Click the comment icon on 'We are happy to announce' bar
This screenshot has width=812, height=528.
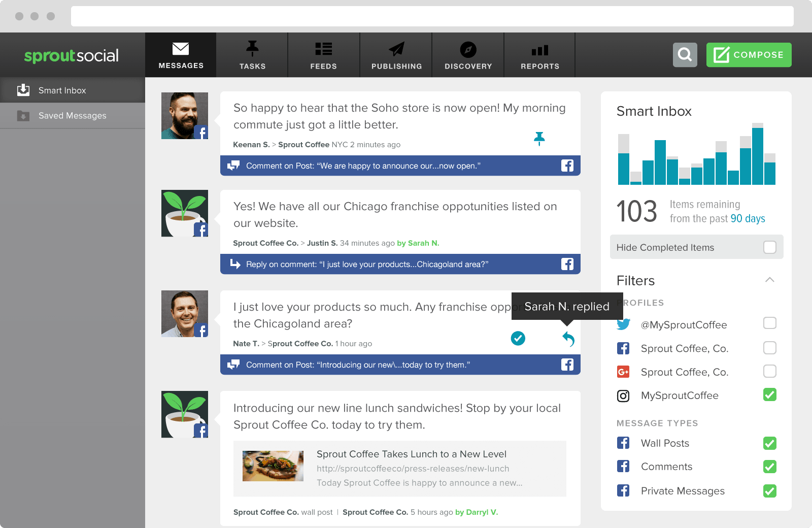point(233,166)
